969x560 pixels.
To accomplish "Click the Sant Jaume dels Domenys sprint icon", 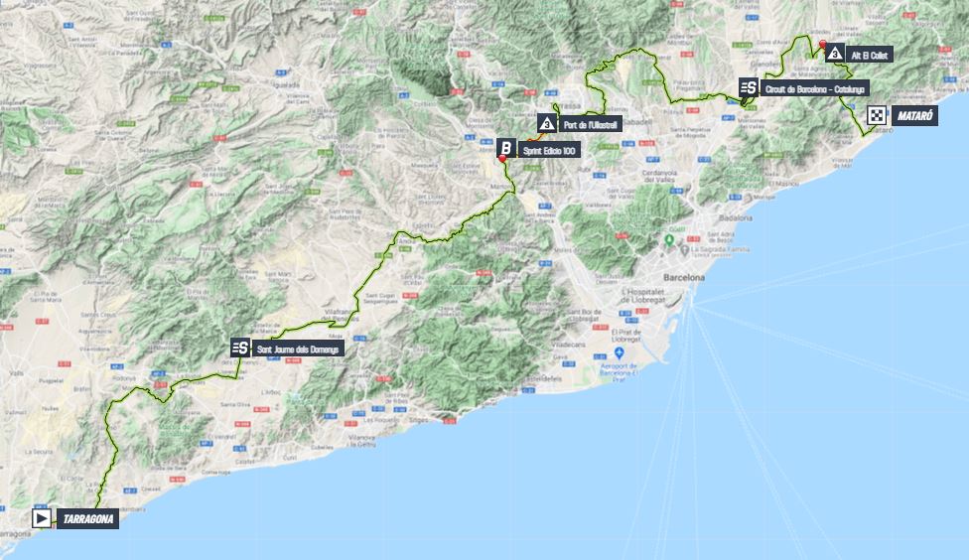I will [240, 348].
